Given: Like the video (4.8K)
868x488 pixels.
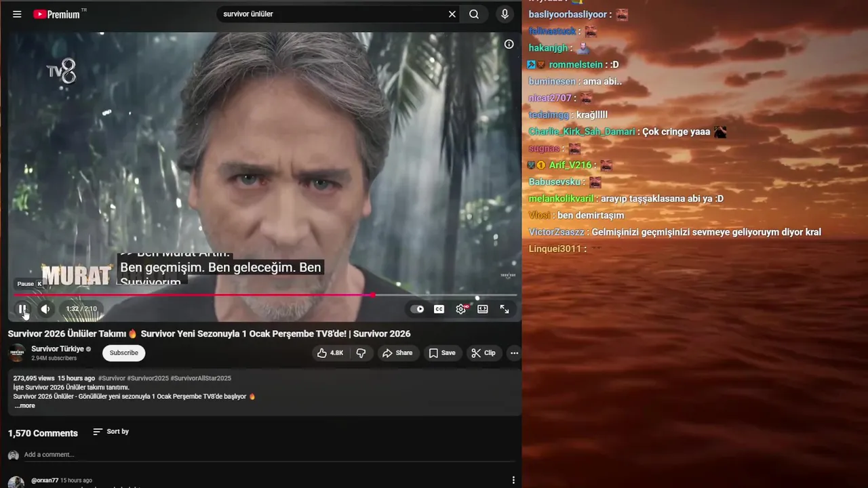Looking at the screenshot, I should pyautogui.click(x=331, y=353).
